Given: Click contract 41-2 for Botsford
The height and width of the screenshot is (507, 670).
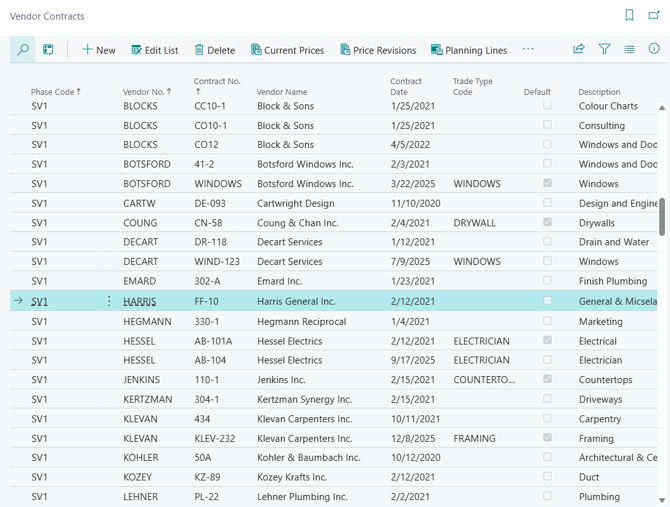Looking at the screenshot, I should click(204, 164).
